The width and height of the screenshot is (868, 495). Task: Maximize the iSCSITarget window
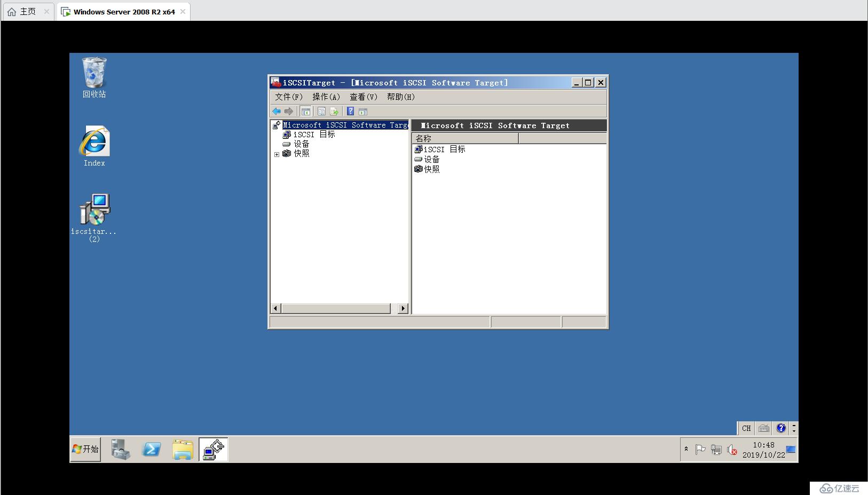tap(588, 82)
